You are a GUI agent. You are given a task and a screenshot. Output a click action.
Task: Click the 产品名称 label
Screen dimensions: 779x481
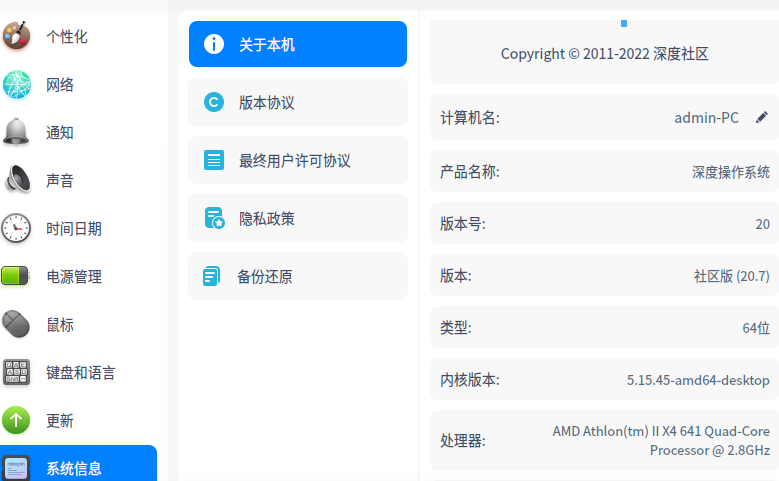pos(469,171)
